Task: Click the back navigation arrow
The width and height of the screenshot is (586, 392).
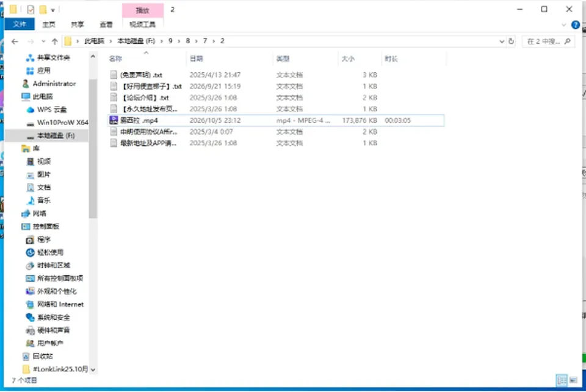Action: click(x=15, y=41)
